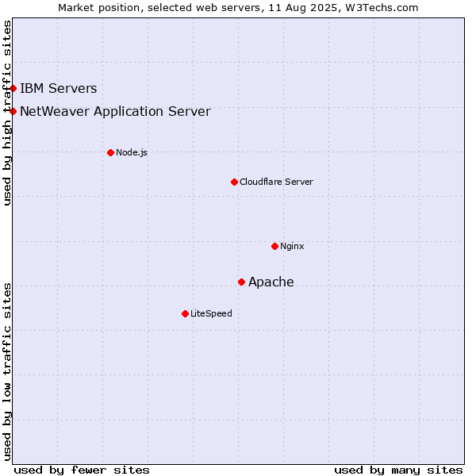Click the Apache data point
This screenshot has height=476, width=476.
point(242,282)
